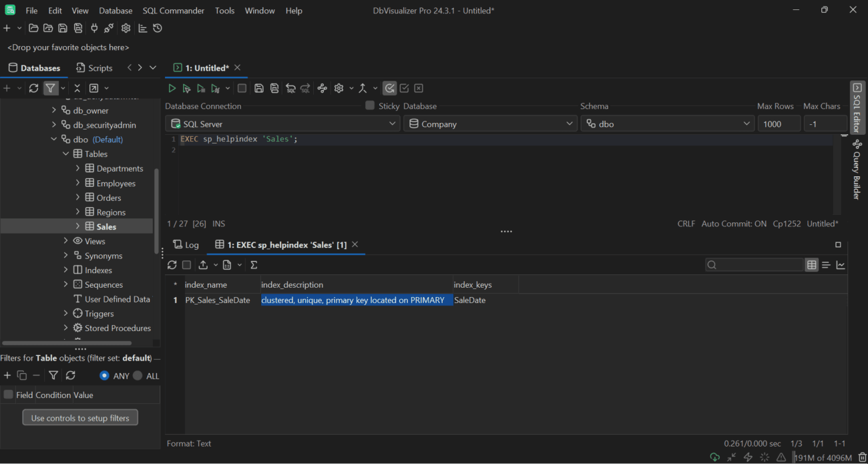
Task: Click the Commit transaction checkmark icon
Action: [404, 87]
